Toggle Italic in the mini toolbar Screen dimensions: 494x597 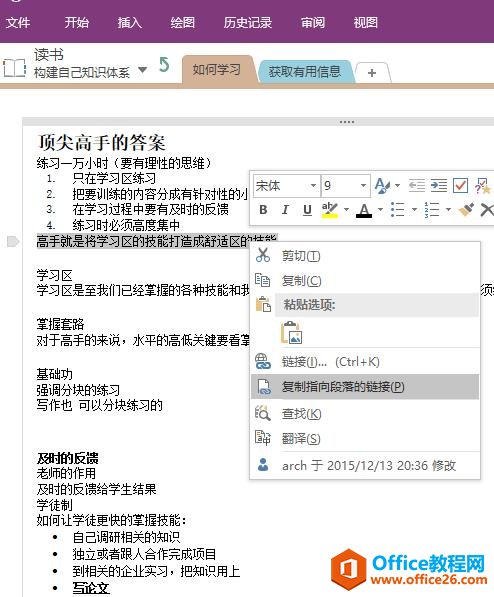coord(285,209)
